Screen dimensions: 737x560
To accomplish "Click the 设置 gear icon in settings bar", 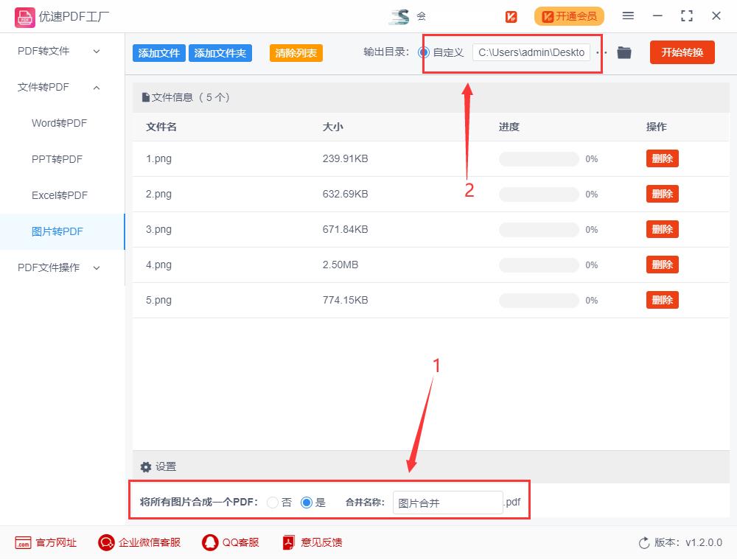I will [x=146, y=466].
